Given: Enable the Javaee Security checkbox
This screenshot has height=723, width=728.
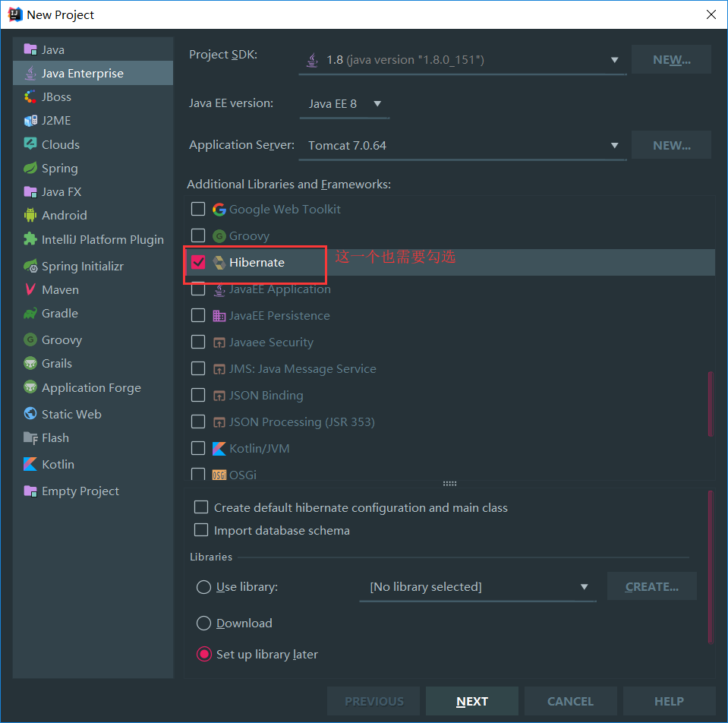Looking at the screenshot, I should pyautogui.click(x=198, y=342).
